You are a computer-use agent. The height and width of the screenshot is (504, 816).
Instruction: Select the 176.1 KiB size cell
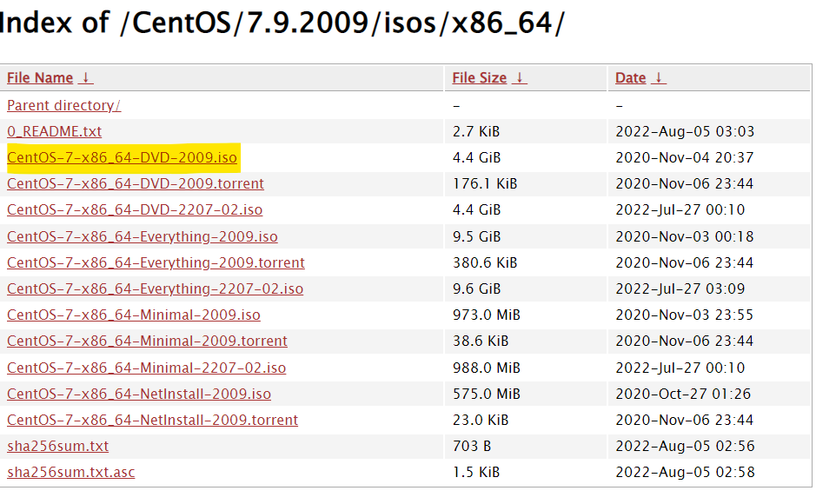485,183
